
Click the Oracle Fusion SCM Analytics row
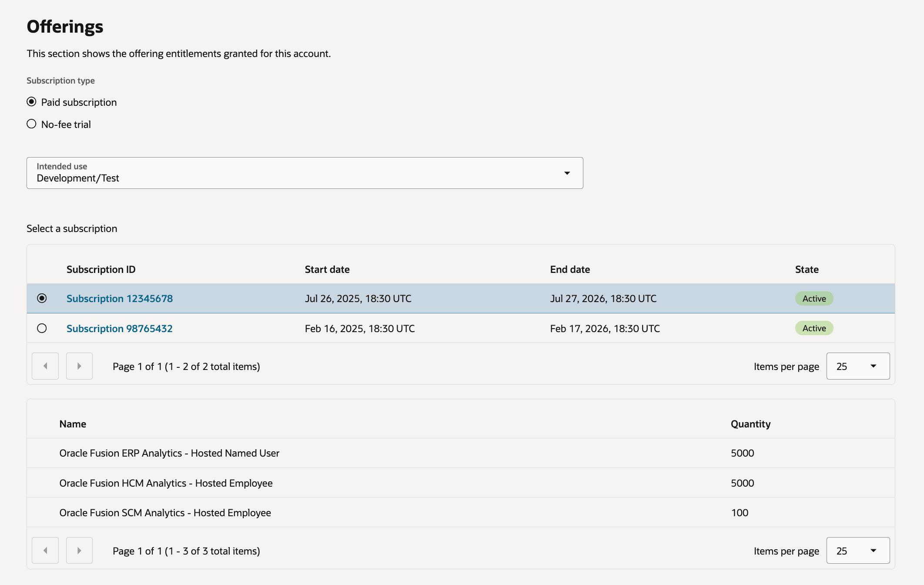pyautogui.click(x=165, y=512)
